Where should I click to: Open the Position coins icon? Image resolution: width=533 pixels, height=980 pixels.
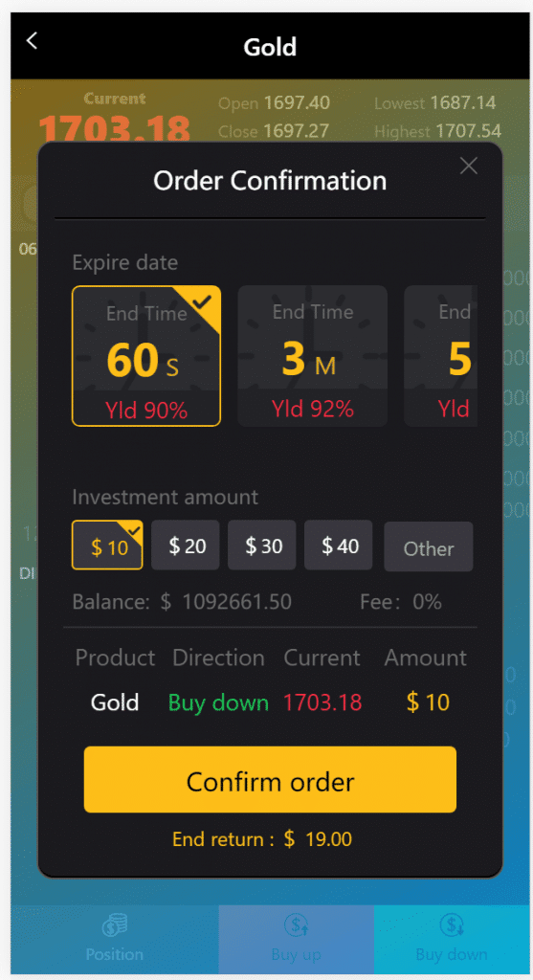tap(114, 926)
